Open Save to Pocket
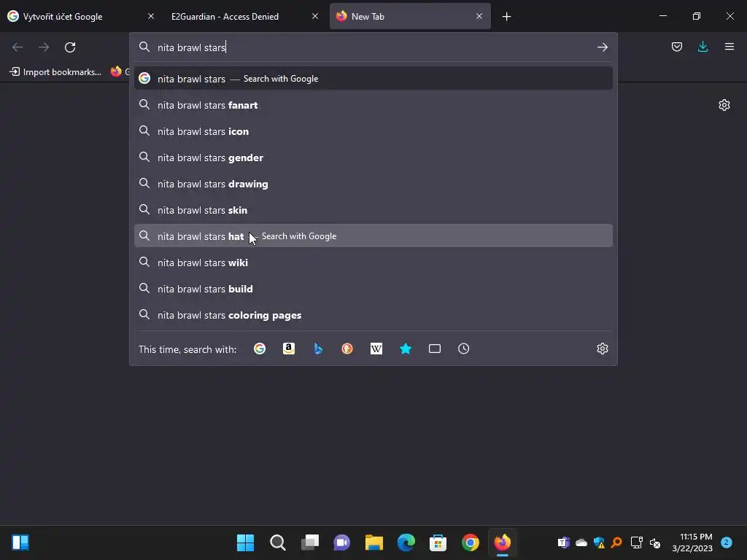747x560 pixels. pos(676,47)
